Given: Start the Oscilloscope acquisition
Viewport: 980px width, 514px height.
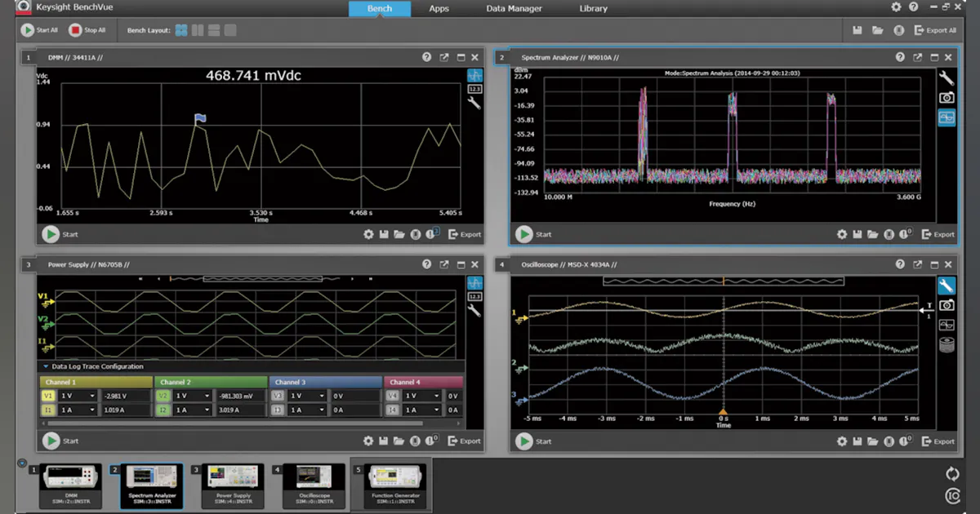Looking at the screenshot, I should pos(534,441).
